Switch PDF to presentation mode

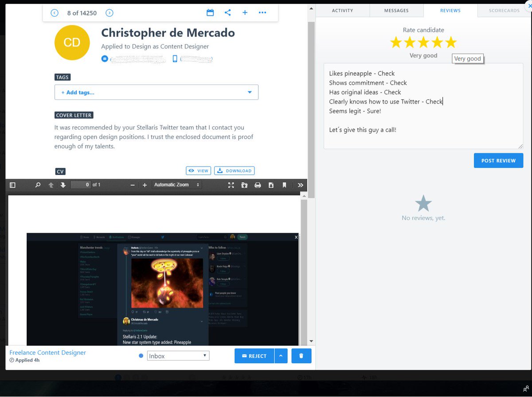tap(231, 185)
